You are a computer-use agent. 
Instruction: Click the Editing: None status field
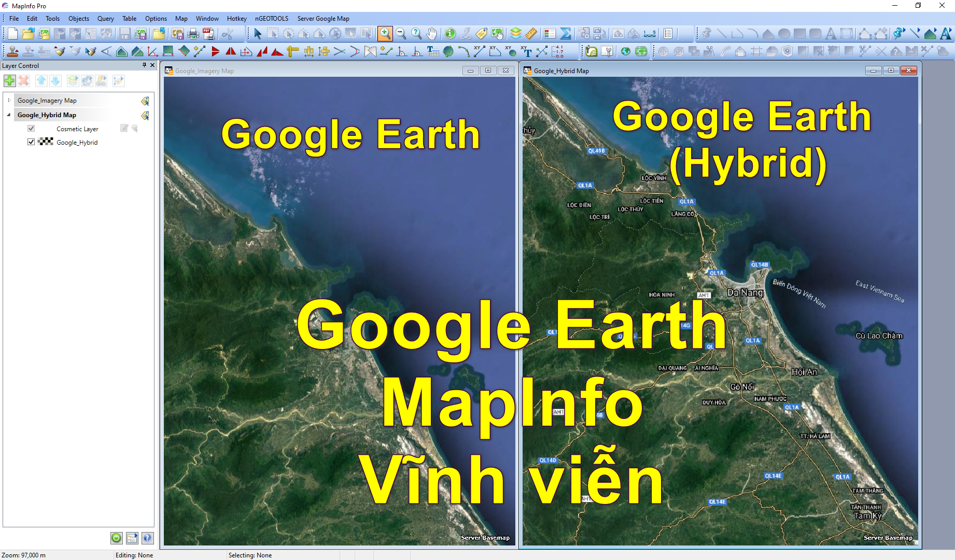pyautogui.click(x=134, y=555)
